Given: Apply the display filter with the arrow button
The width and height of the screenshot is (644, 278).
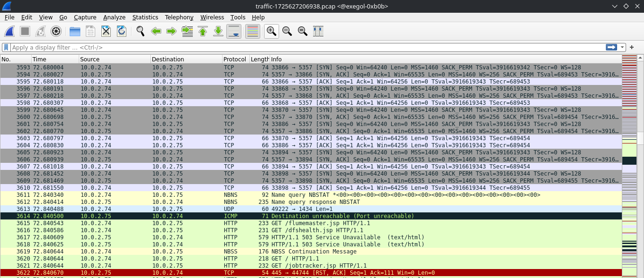Looking at the screenshot, I should 611,47.
